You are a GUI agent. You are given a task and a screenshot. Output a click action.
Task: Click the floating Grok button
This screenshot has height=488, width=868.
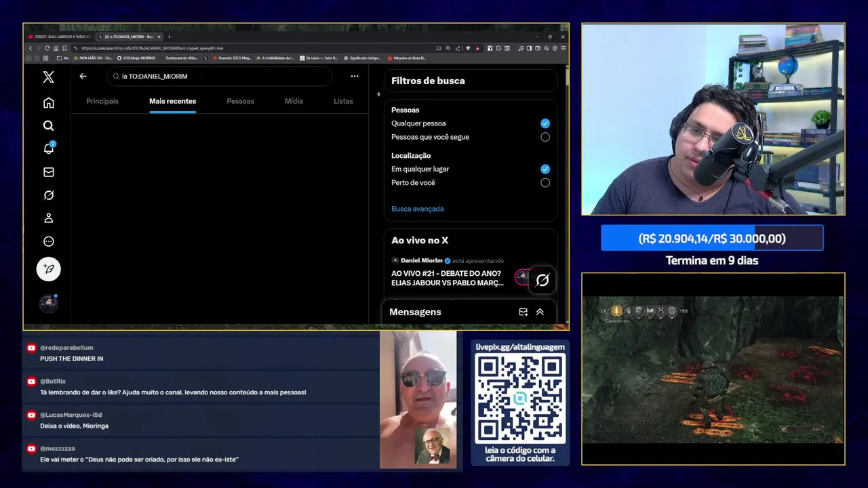pyautogui.click(x=542, y=280)
